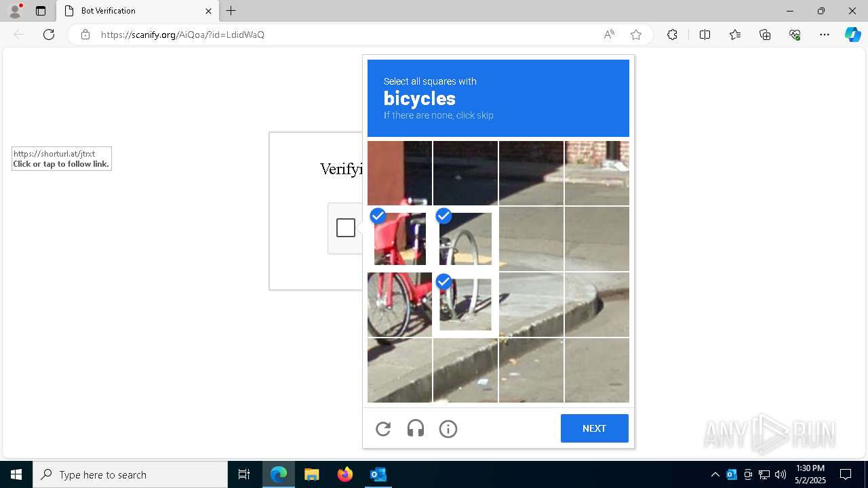Open Settings and more ellipsis menu
Image resolution: width=868 pixels, height=488 pixels.
pos(825,35)
